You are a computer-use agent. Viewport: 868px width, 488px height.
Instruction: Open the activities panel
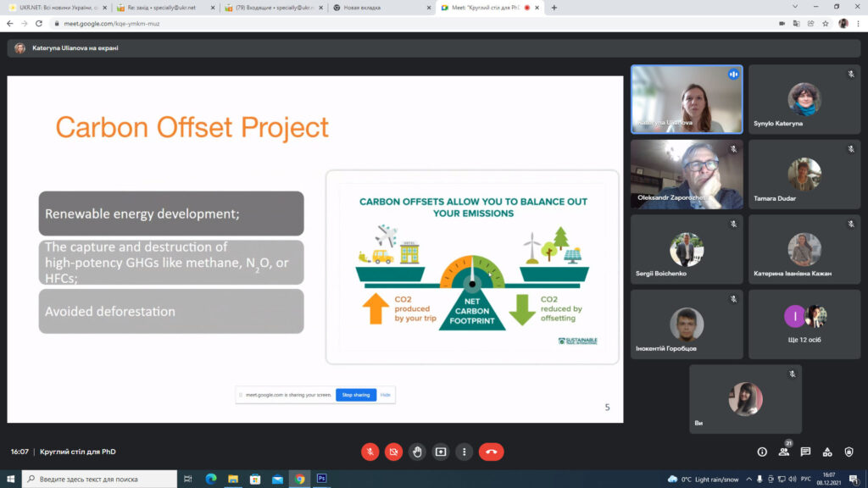point(827,452)
